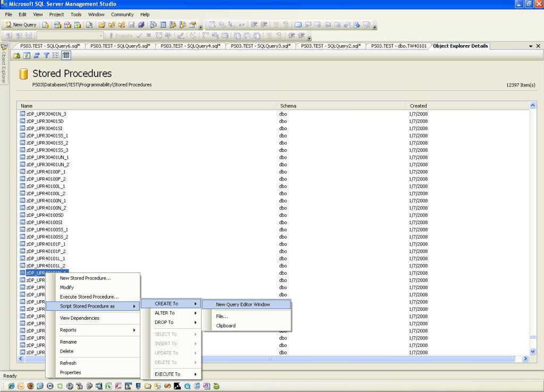Choose New Query Editor Window

pos(246,304)
